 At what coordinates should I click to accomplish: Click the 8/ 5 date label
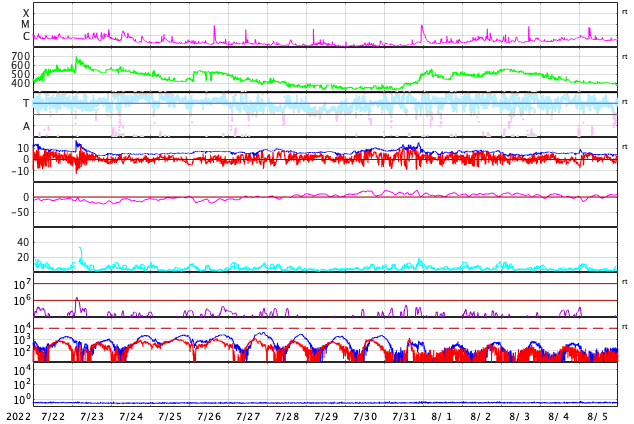click(598, 416)
